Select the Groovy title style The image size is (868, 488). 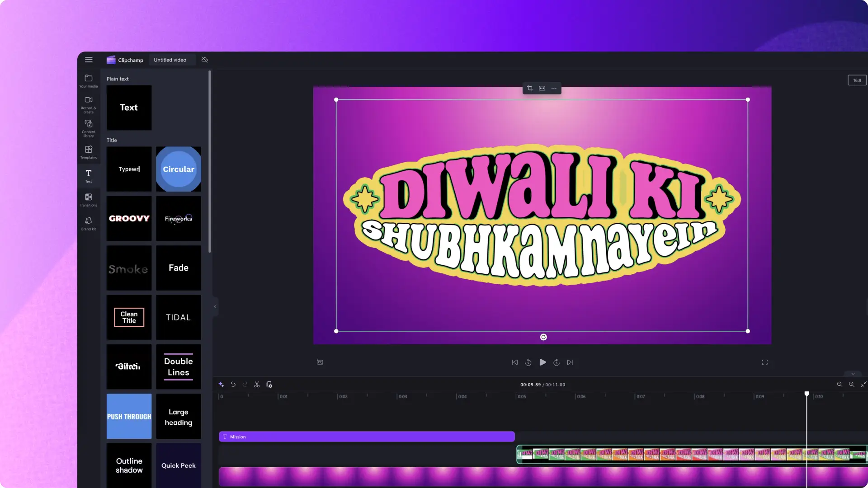129,218
